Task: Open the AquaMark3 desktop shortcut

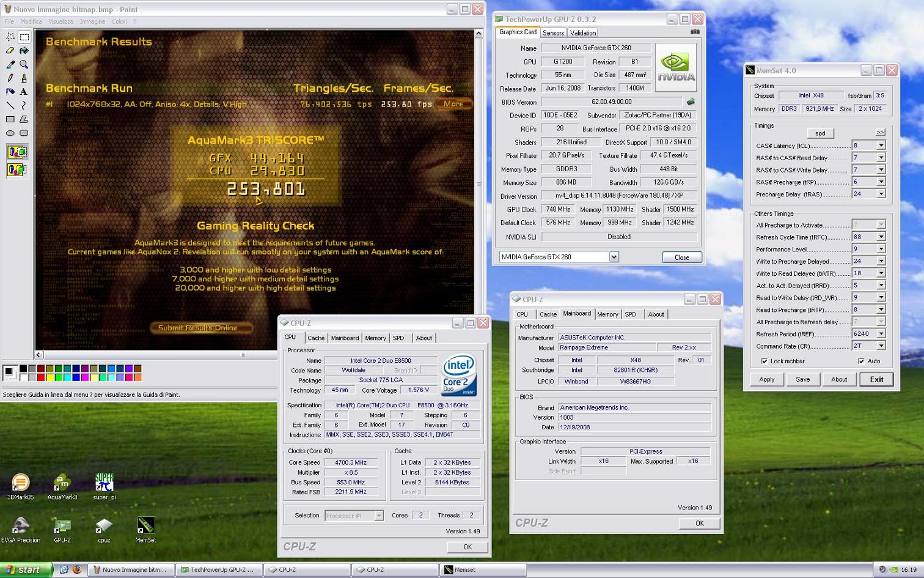Action: [x=62, y=487]
